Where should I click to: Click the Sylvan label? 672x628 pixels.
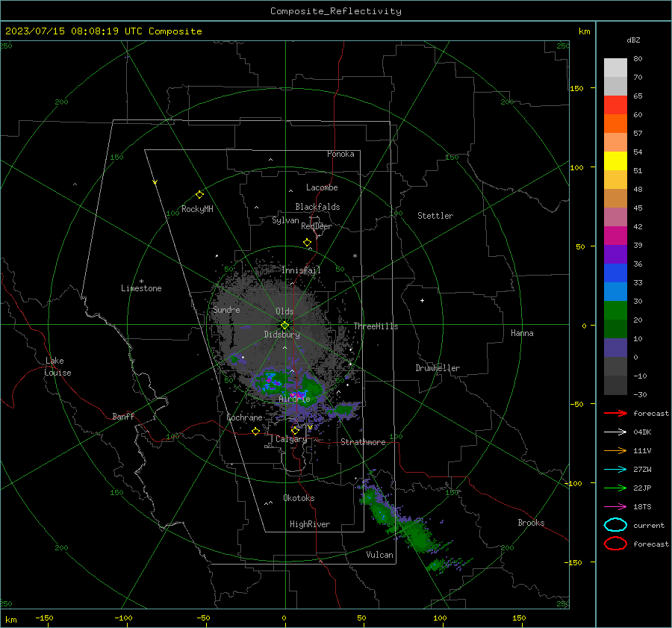[285, 220]
